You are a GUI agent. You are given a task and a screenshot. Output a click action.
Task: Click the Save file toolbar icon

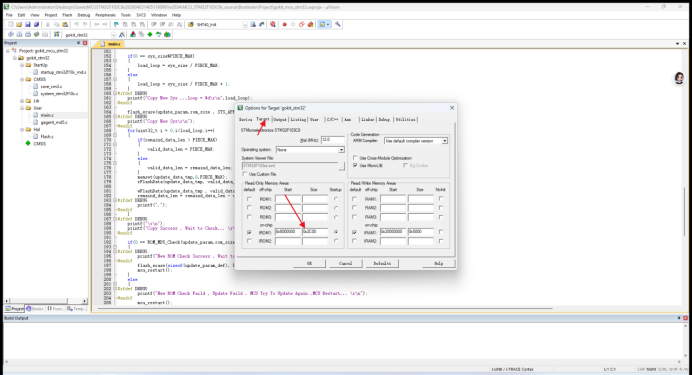[28, 24]
